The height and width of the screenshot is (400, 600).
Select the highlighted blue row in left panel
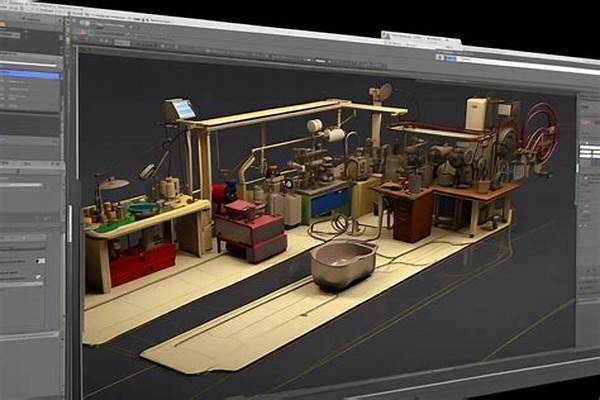(30, 75)
